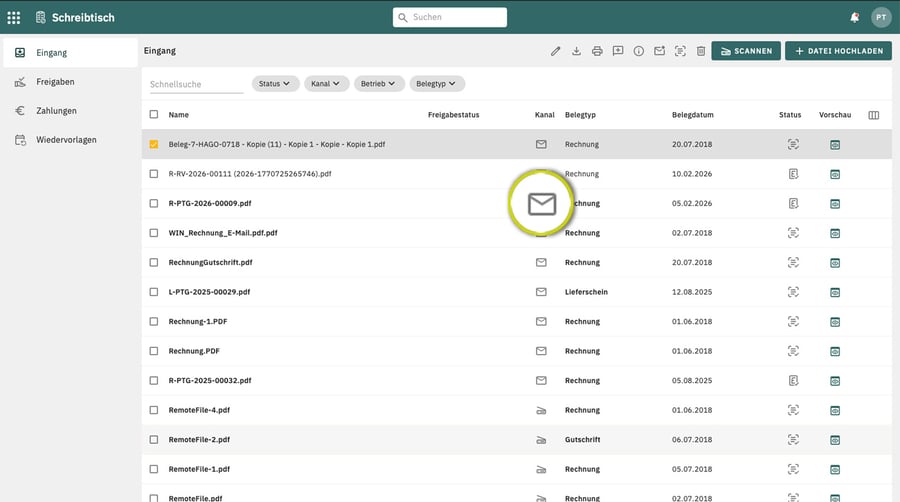Open Freigaben in the sidebar
This screenshot has height=502, width=900.
pyautogui.click(x=70, y=82)
